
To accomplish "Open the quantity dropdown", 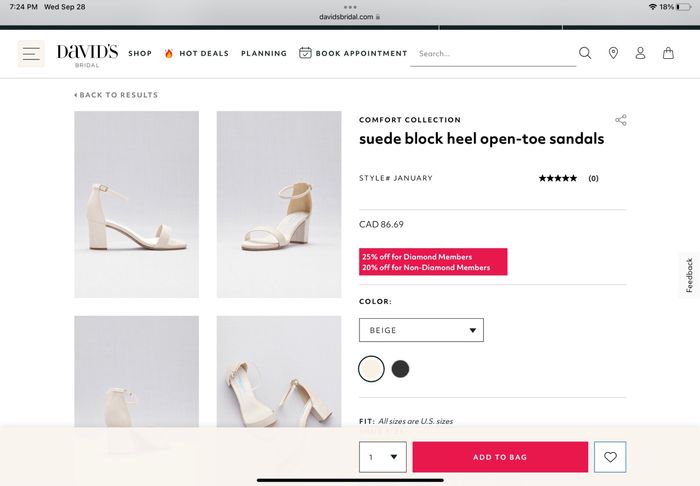I will tap(383, 457).
